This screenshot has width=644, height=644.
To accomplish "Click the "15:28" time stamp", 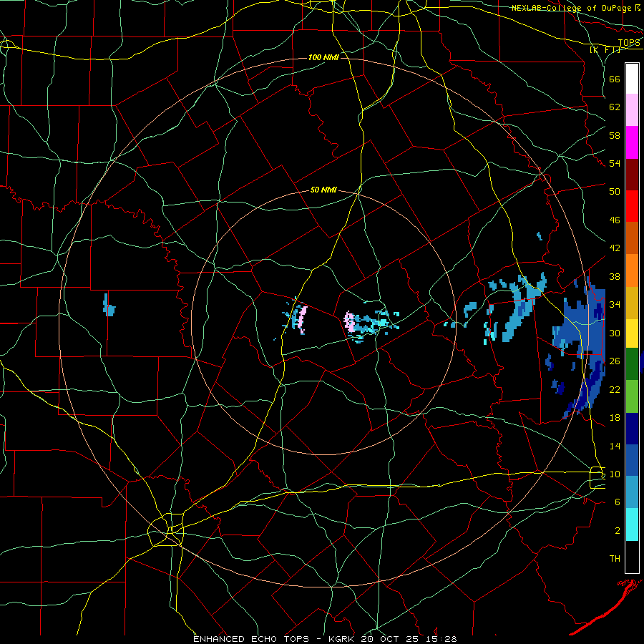I will [442, 639].
